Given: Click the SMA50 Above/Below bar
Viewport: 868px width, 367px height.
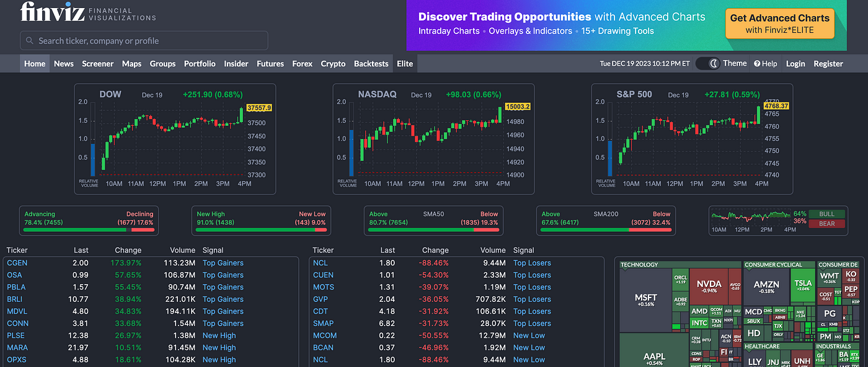Looking at the screenshot, I should click(433, 221).
